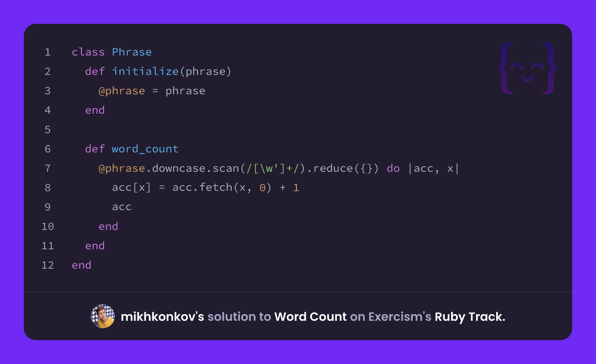Click 'end' on line 4

click(95, 110)
